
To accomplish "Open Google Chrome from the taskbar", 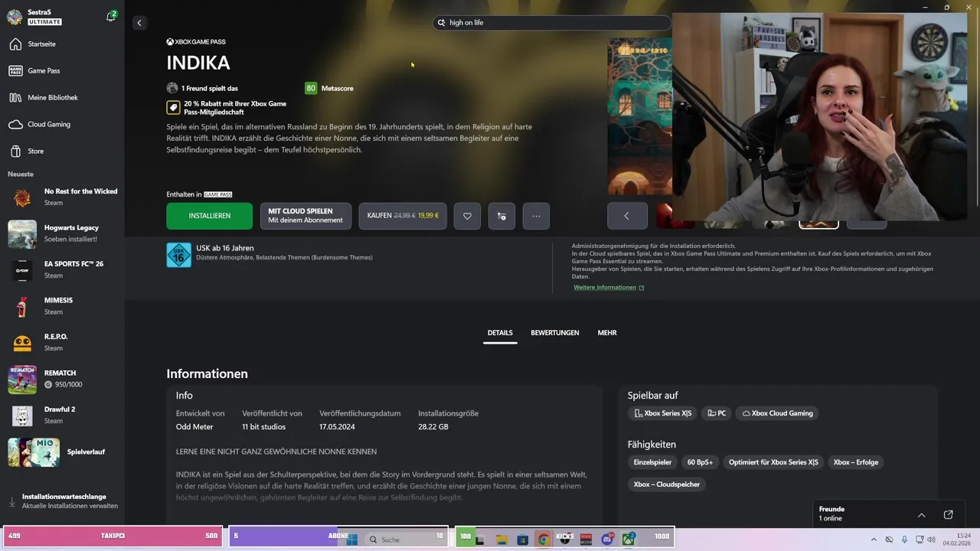I will (543, 540).
